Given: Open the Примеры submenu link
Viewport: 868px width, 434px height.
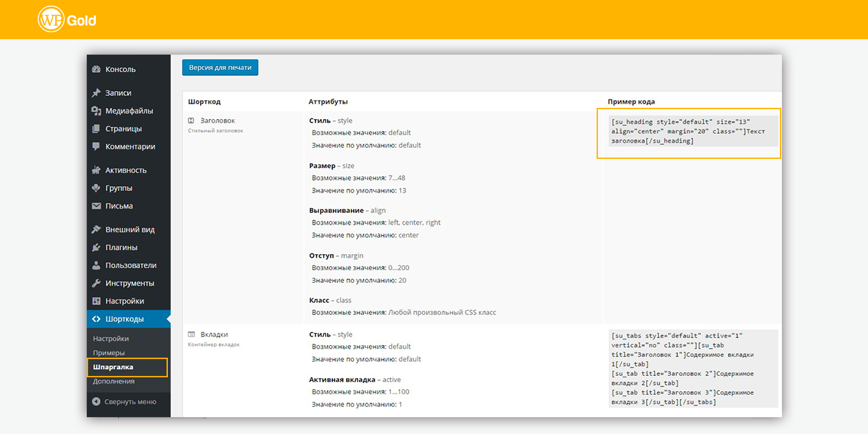Looking at the screenshot, I should click(x=109, y=353).
